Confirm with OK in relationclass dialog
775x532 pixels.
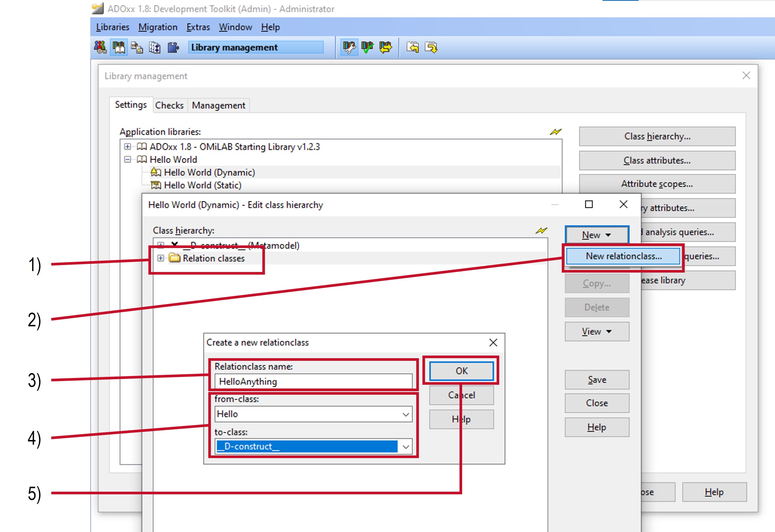tap(462, 371)
